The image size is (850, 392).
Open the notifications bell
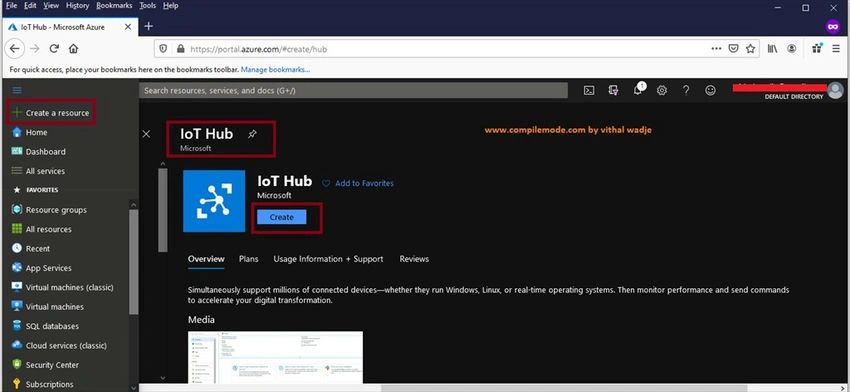(x=638, y=90)
